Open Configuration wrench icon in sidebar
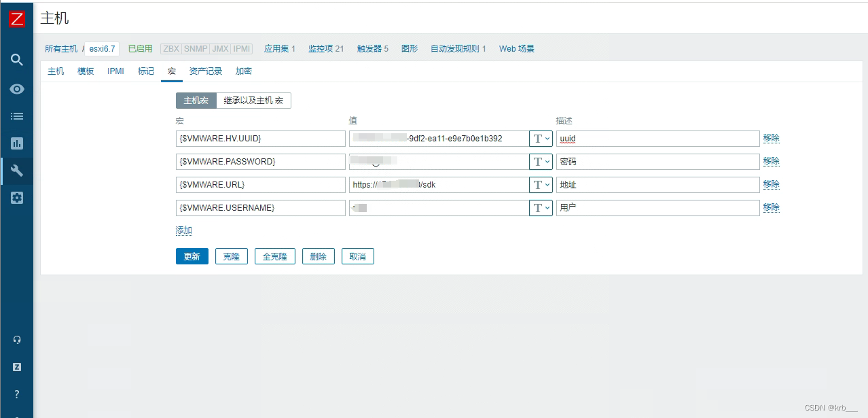This screenshot has height=418, width=868. point(17,171)
